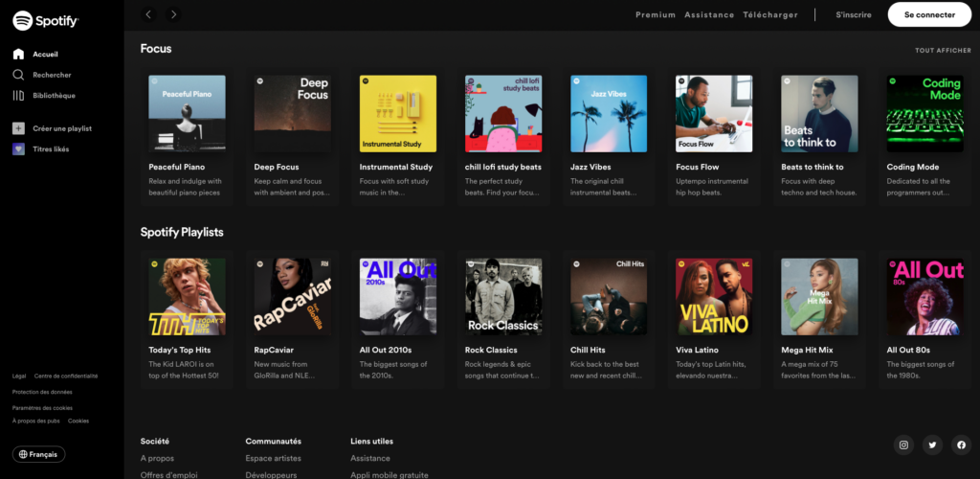980x479 pixels.
Task: Click the Spotify logo
Action: click(46, 21)
